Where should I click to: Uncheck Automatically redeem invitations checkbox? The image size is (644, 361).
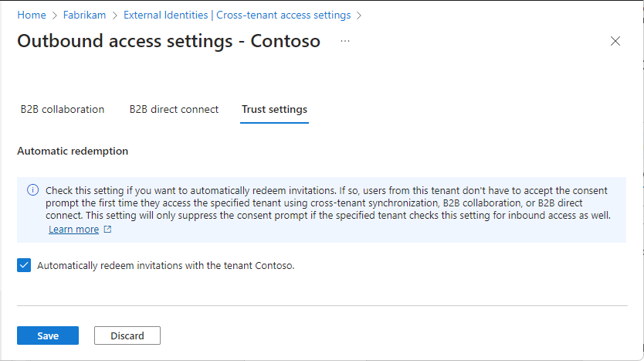24,265
